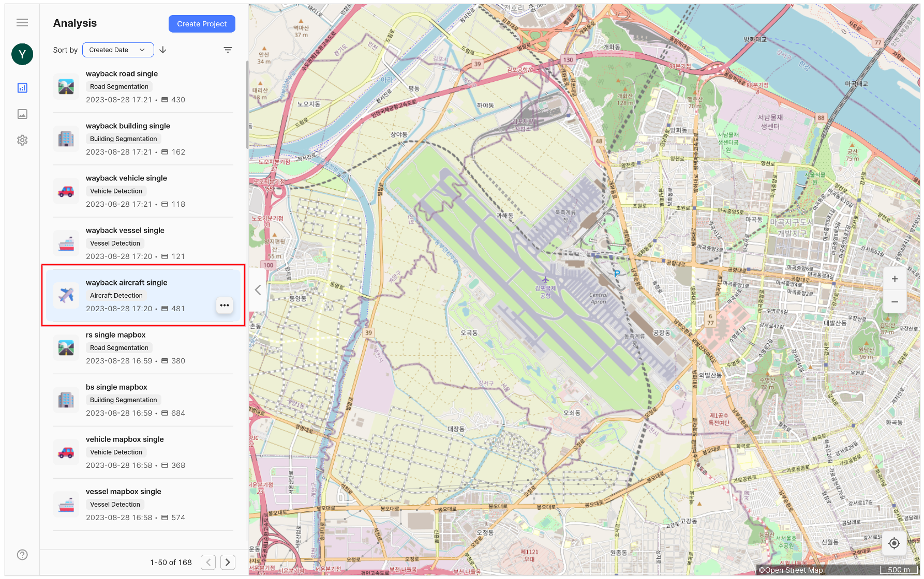The width and height of the screenshot is (924, 579).
Task: Open the Imagery icon in sidebar
Action: 22,114
